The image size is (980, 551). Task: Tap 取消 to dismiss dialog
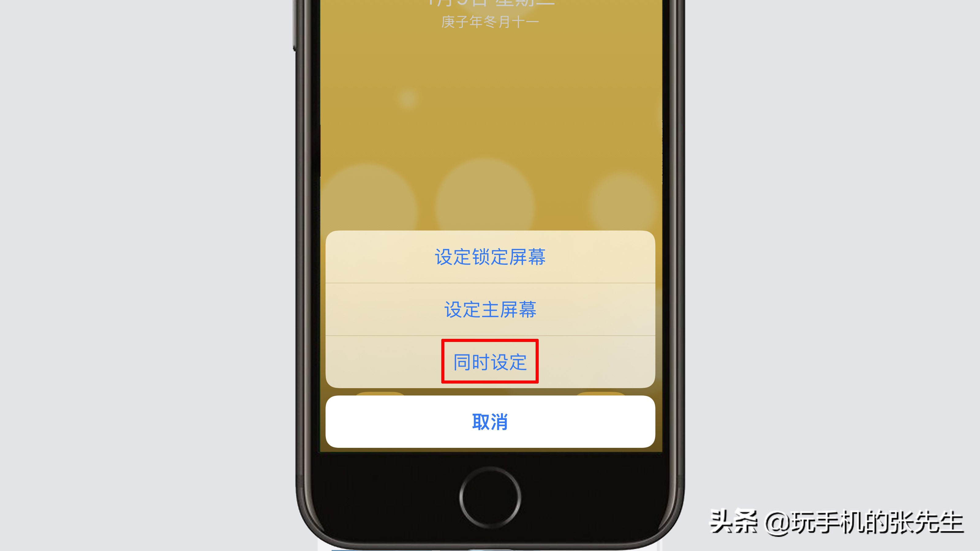point(489,421)
